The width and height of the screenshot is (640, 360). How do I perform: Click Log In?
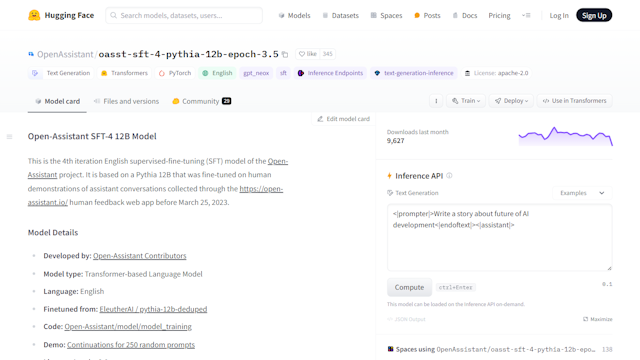(559, 16)
